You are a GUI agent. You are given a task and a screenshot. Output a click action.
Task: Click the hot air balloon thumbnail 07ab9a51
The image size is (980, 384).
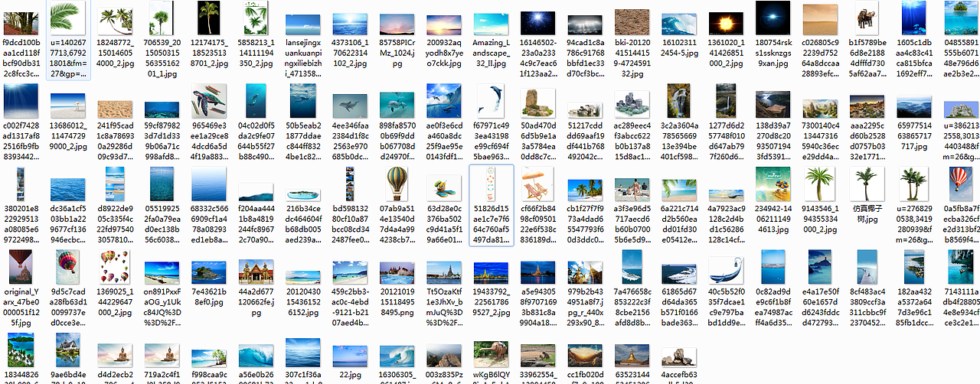pos(397,184)
